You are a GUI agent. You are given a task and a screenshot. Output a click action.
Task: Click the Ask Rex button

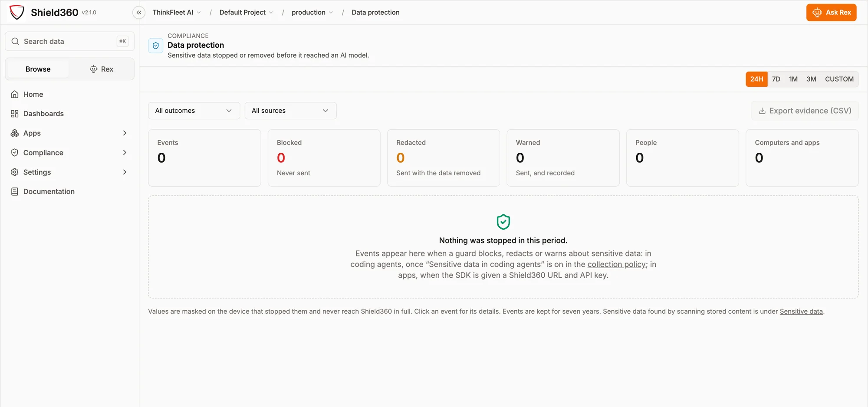coord(831,13)
